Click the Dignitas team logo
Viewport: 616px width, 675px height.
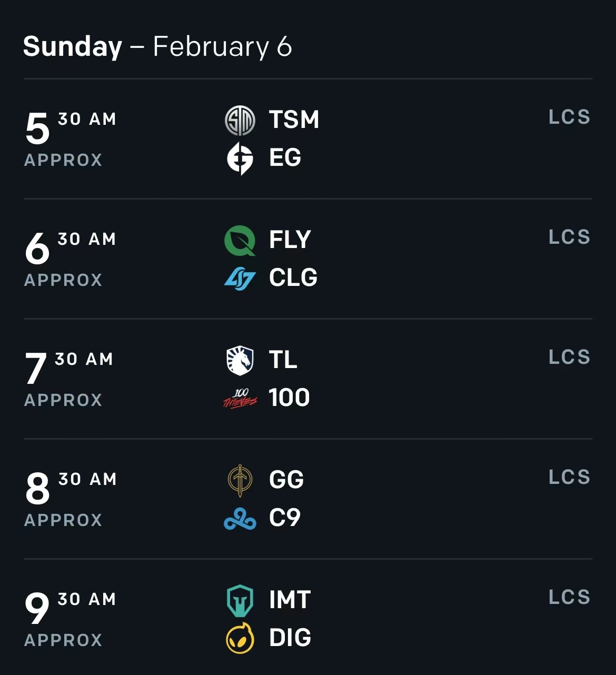240,638
